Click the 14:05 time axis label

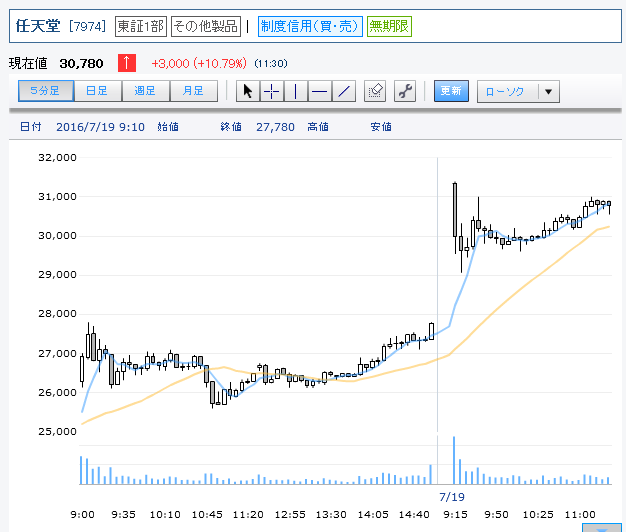click(x=373, y=514)
